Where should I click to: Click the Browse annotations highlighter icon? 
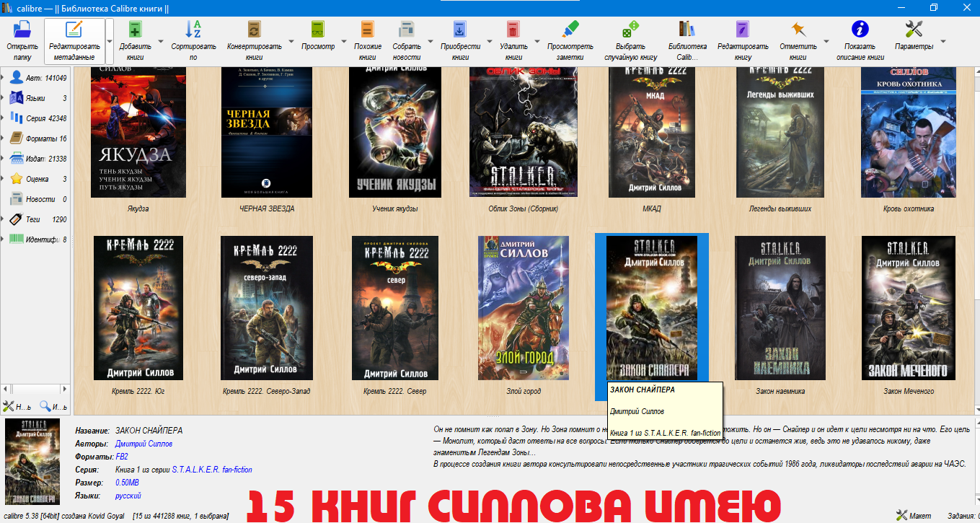[x=570, y=30]
